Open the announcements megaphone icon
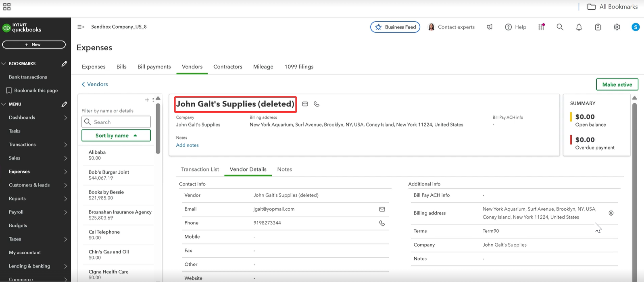This screenshot has width=644, height=282. [490, 27]
